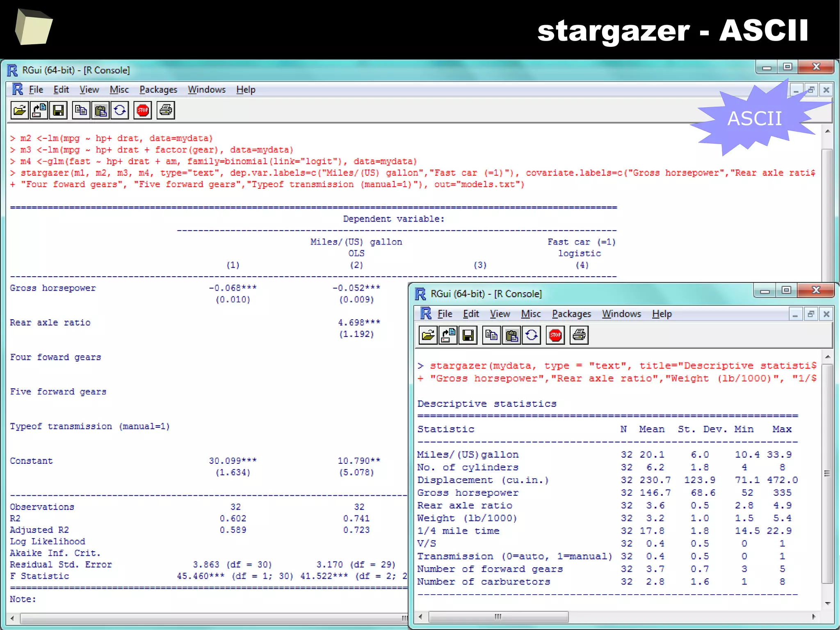The image size is (840, 630).
Task: Paste icon in front RGui window toolbar
Action: click(511, 335)
